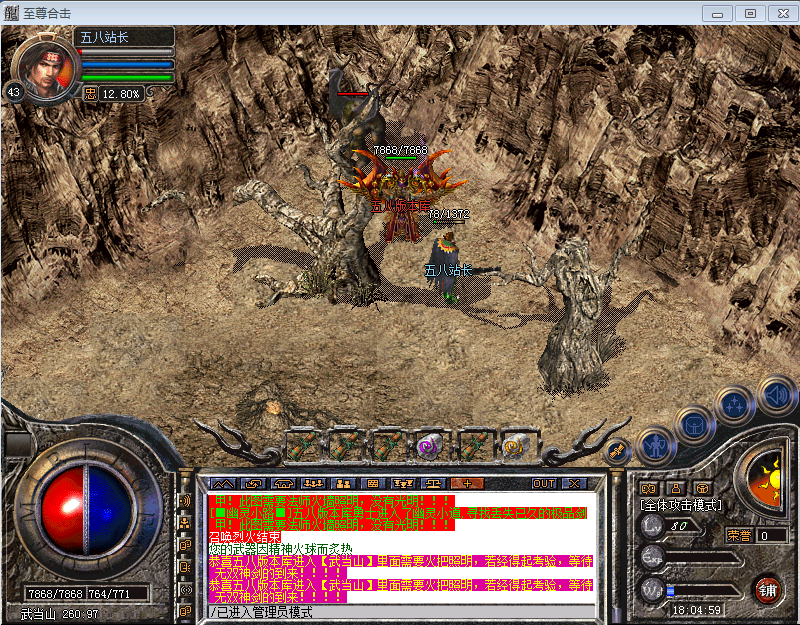800x625 pixels.
Task: Open the inventory bag round button
Action: click(695, 426)
